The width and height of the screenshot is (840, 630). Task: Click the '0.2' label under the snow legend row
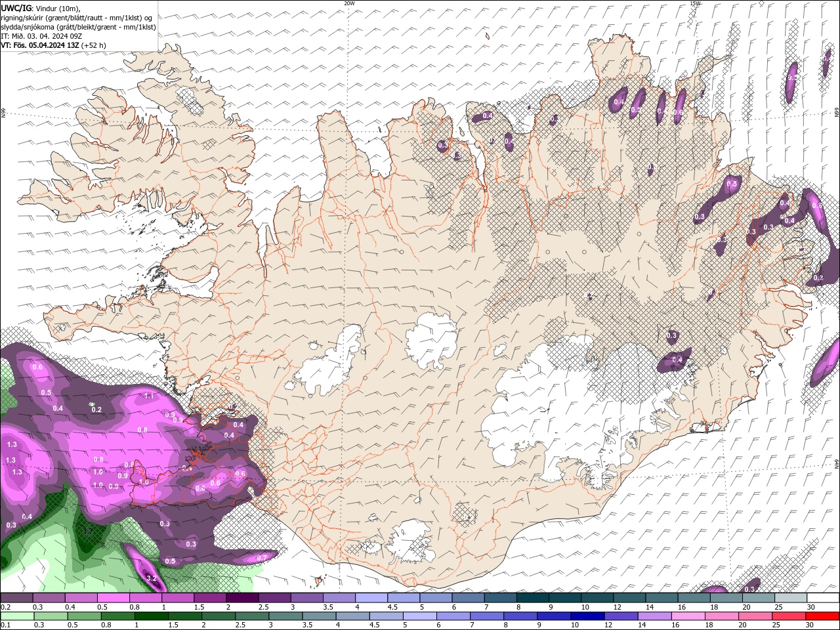coord(6,607)
